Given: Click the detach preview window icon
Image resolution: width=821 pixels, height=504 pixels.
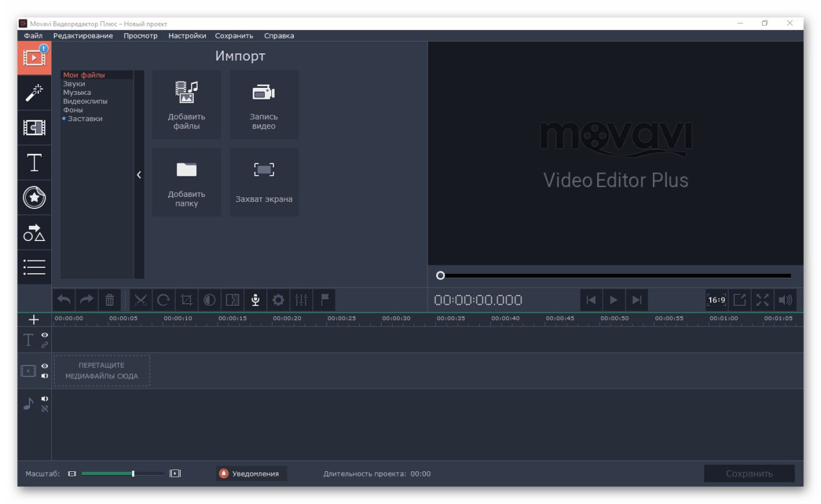Looking at the screenshot, I should click(x=740, y=299).
